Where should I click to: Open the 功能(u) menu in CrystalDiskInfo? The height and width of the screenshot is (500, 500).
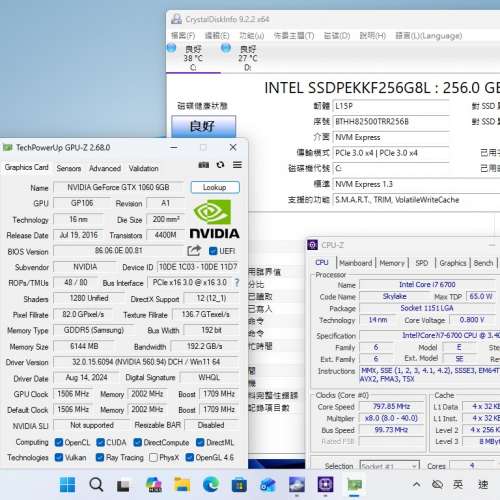pos(252,35)
